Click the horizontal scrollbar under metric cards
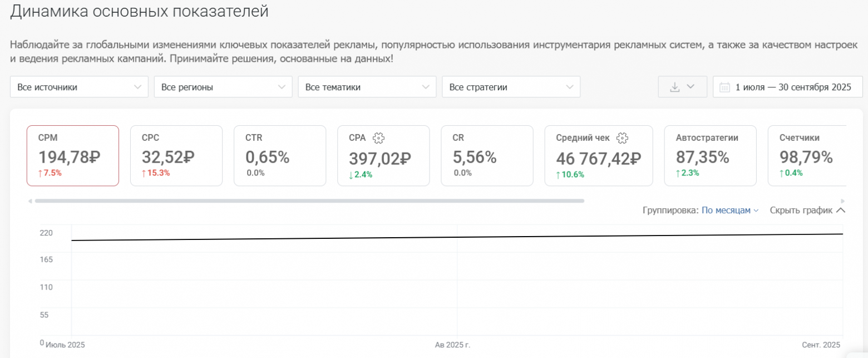Image resolution: width=868 pixels, height=358 pixels. pos(309,201)
